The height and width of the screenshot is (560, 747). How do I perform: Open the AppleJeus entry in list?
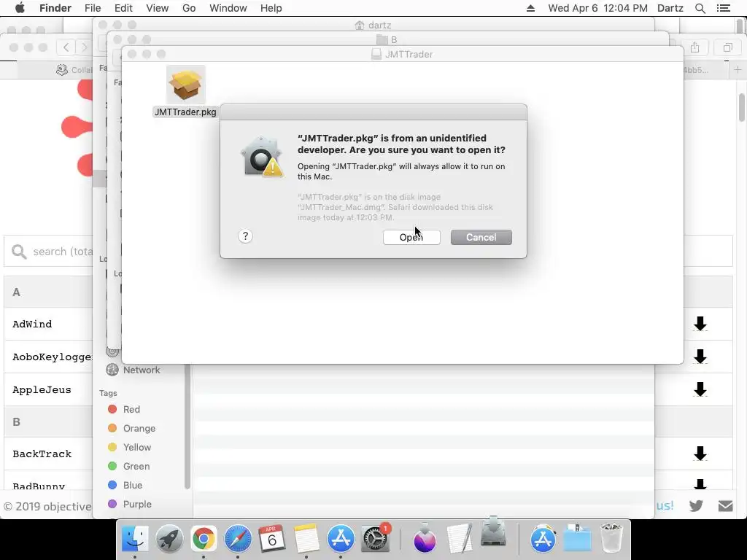click(x=42, y=389)
